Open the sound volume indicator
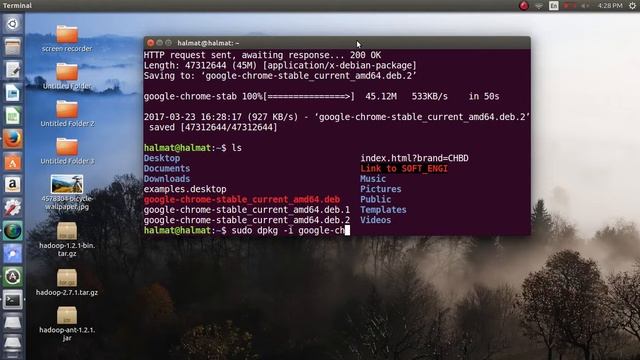The width and height of the screenshot is (640, 360). [585, 6]
